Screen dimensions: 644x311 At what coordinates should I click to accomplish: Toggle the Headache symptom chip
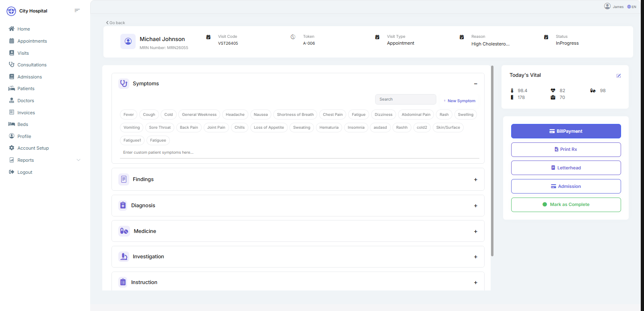point(235,115)
